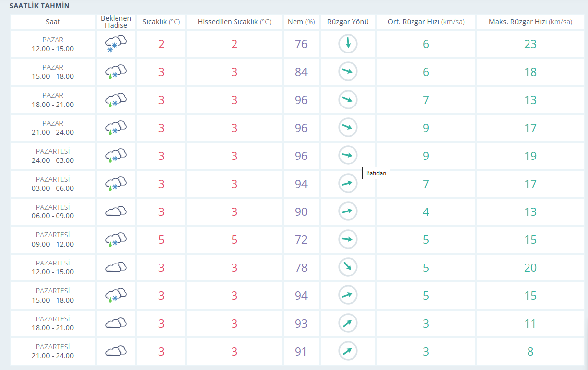Click the cloudy icon for Pazartesi 18.00 - 21.00

[x=116, y=323]
